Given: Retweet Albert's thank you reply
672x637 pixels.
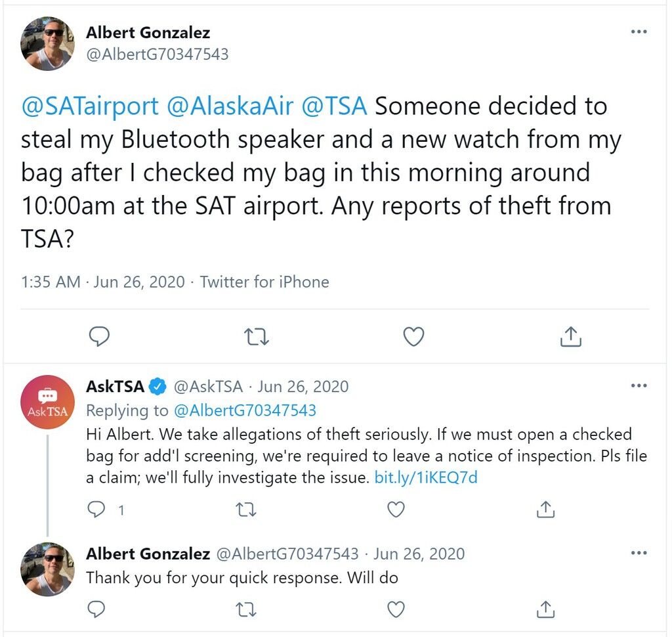Looking at the screenshot, I should (246, 609).
